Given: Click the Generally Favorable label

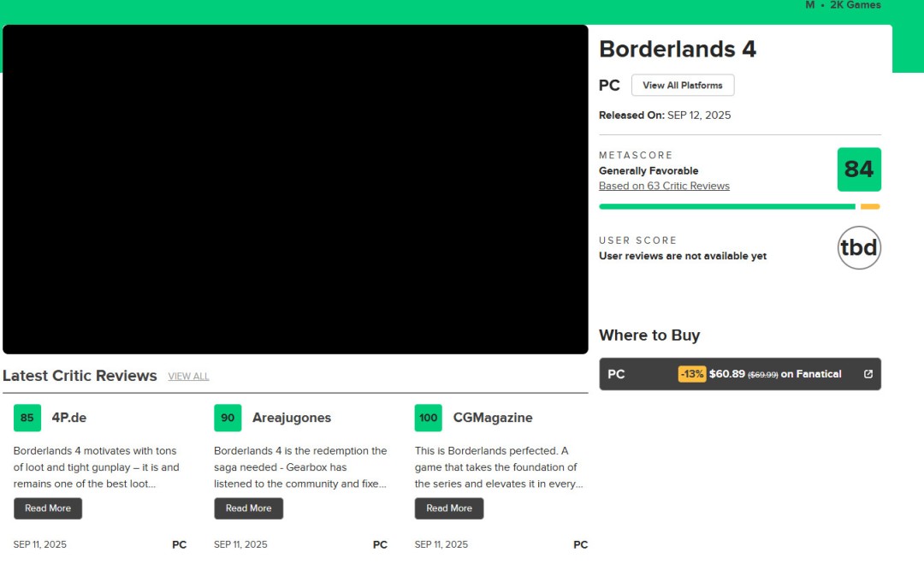Looking at the screenshot, I should coord(649,170).
